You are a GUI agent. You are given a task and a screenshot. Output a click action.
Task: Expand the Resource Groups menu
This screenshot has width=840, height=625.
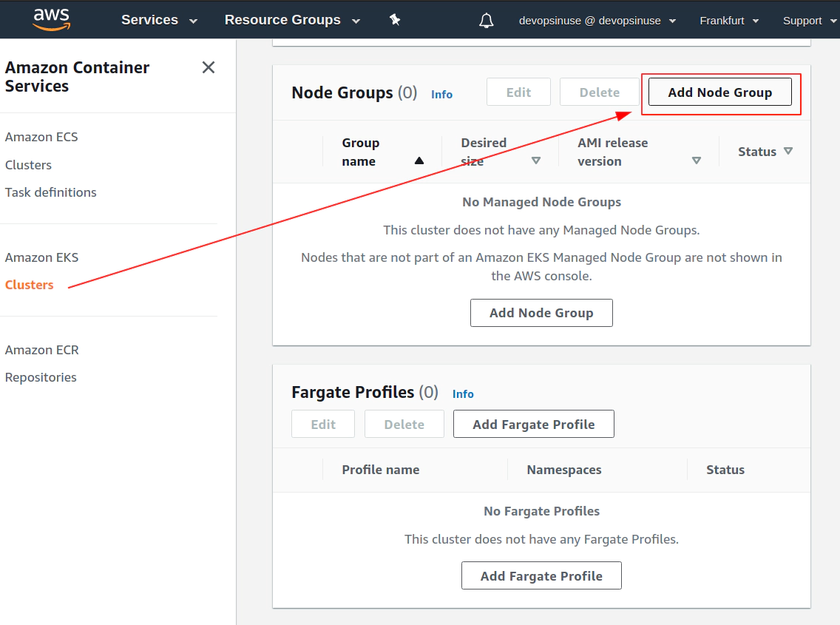coord(292,21)
